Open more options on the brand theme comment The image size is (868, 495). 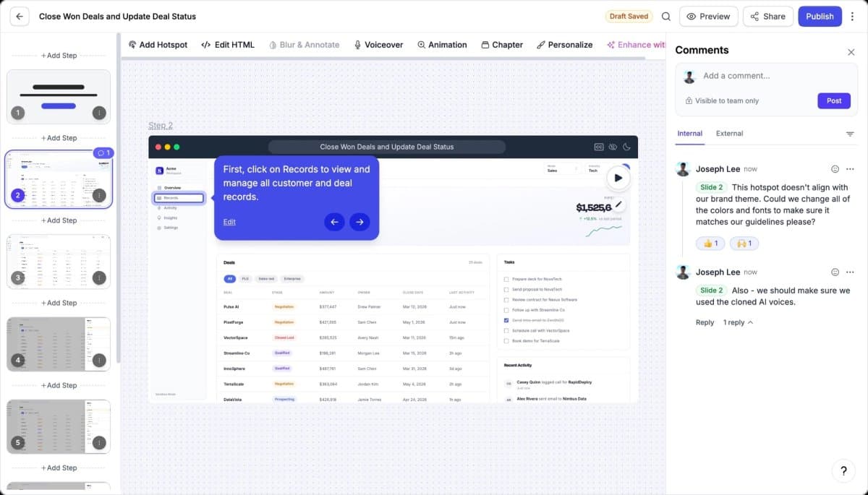pyautogui.click(x=850, y=169)
